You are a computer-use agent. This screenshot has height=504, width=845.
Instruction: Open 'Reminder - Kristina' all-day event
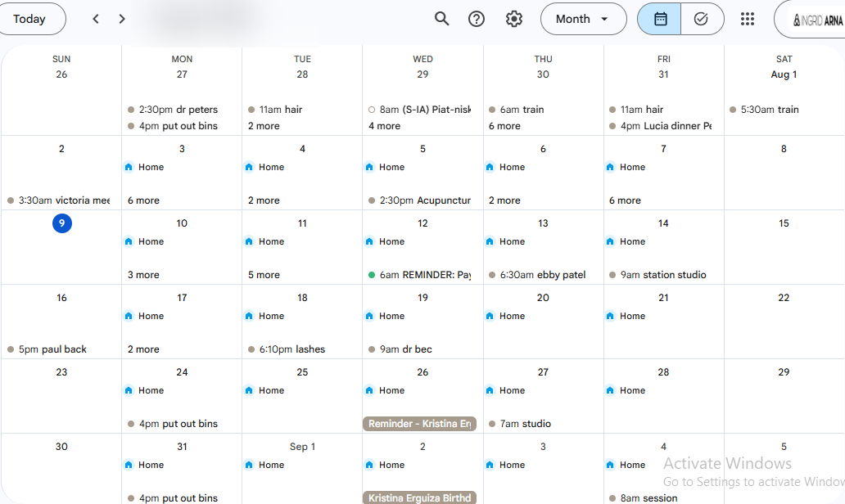(x=420, y=424)
